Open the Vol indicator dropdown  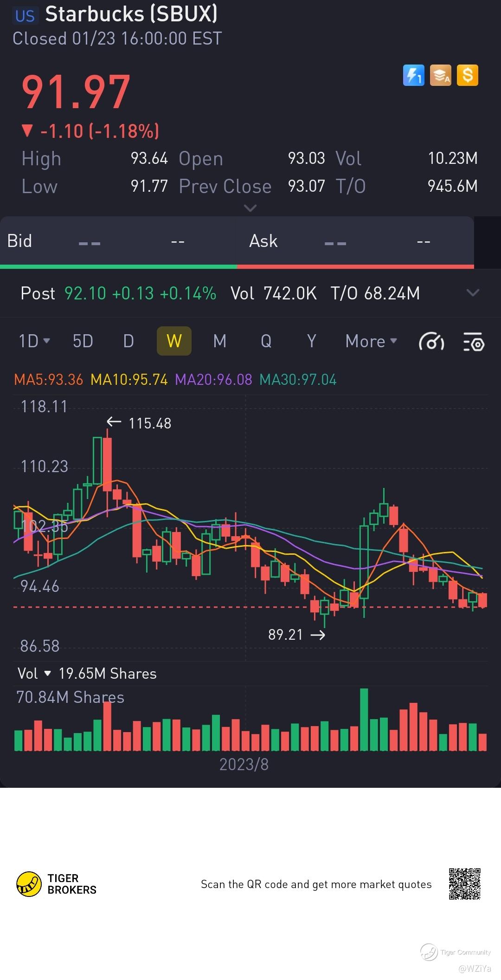tap(34, 673)
